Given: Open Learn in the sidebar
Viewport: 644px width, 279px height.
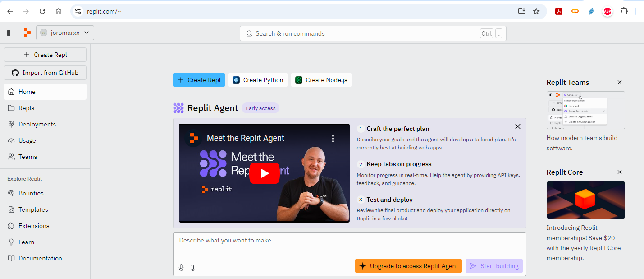Looking at the screenshot, I should pos(45,242).
